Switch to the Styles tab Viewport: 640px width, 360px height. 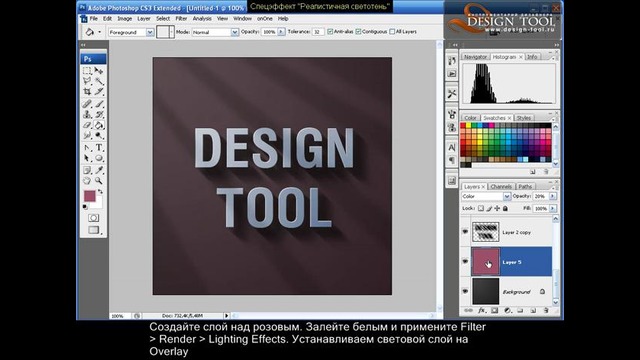pos(524,118)
